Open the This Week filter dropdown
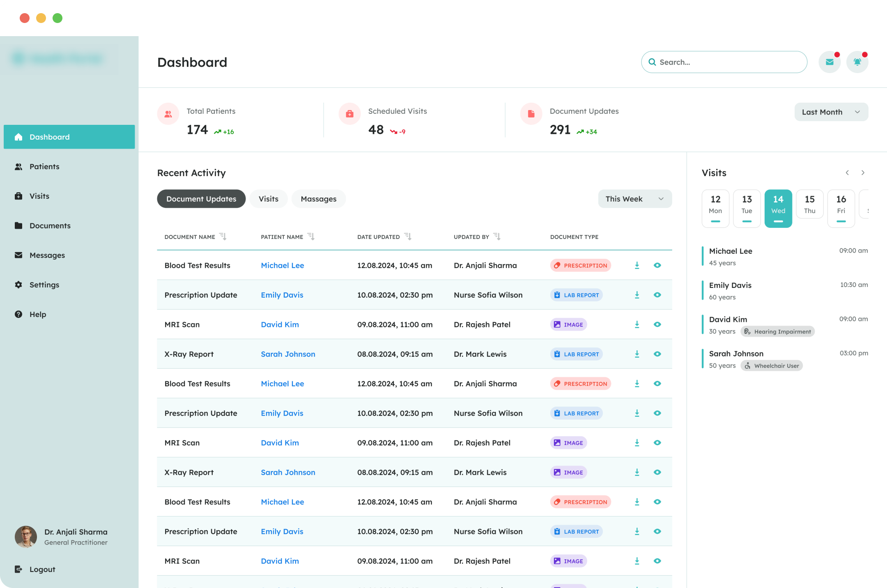 [635, 199]
